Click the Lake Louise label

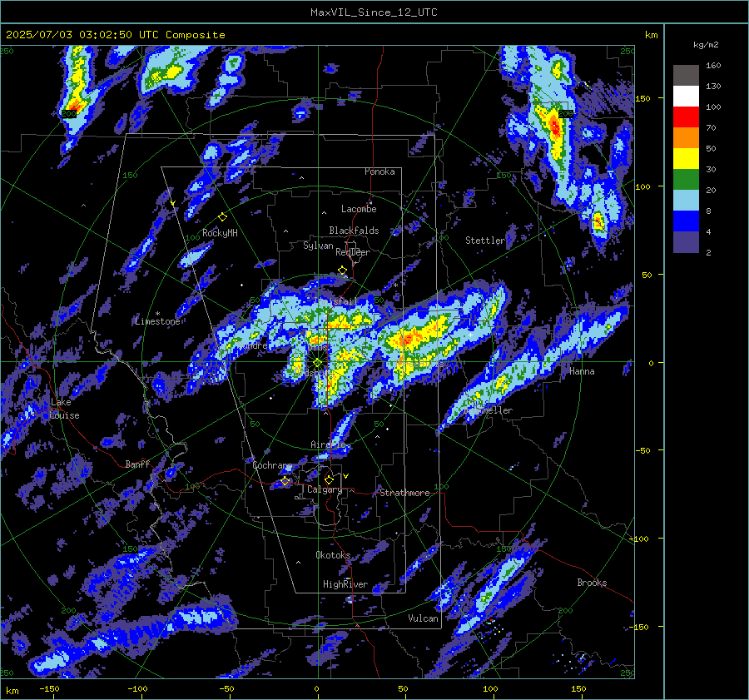point(64,409)
